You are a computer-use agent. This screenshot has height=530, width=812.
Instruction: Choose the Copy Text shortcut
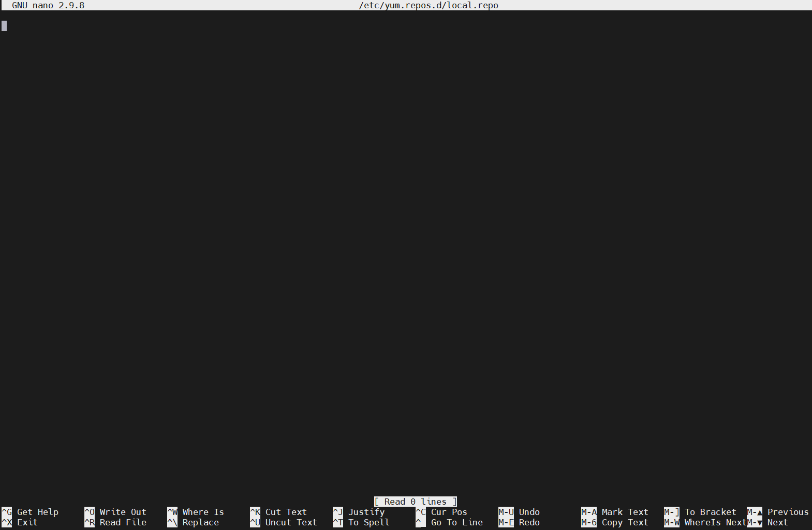click(625, 522)
